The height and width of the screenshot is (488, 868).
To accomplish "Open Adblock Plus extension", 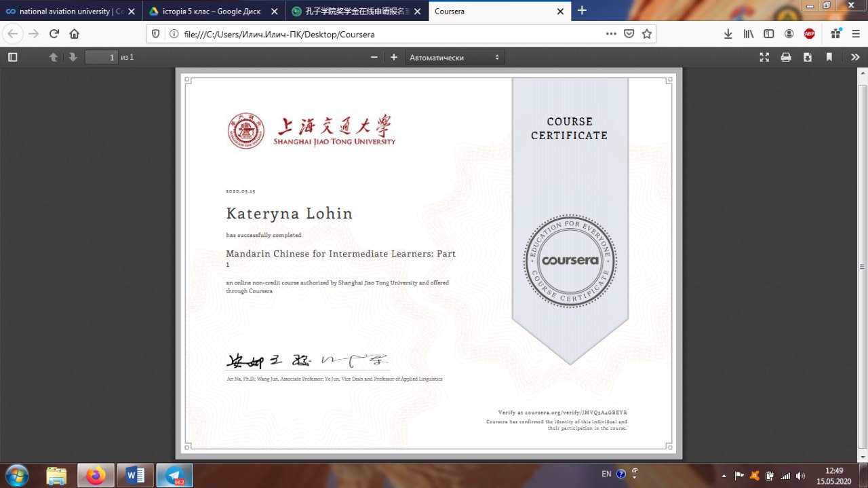I will pos(810,34).
